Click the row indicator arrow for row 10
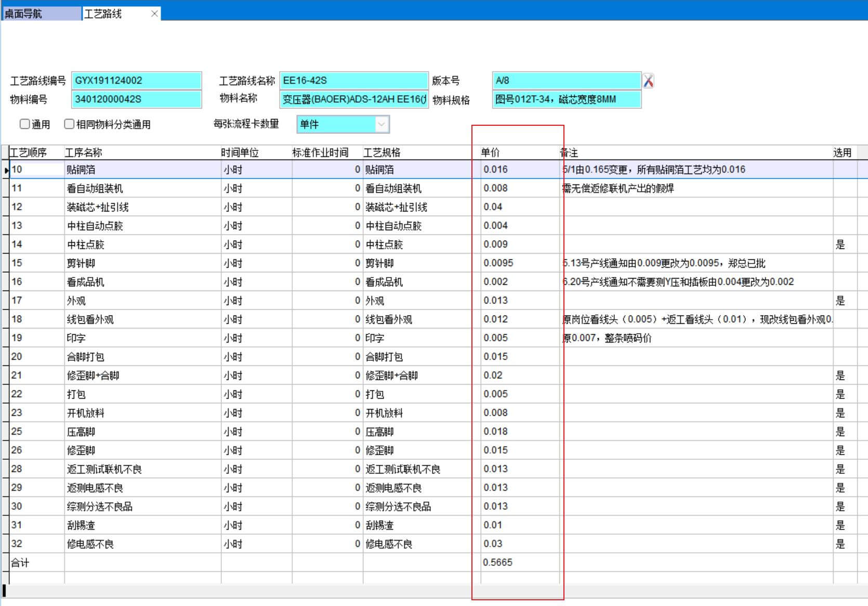 (6, 170)
